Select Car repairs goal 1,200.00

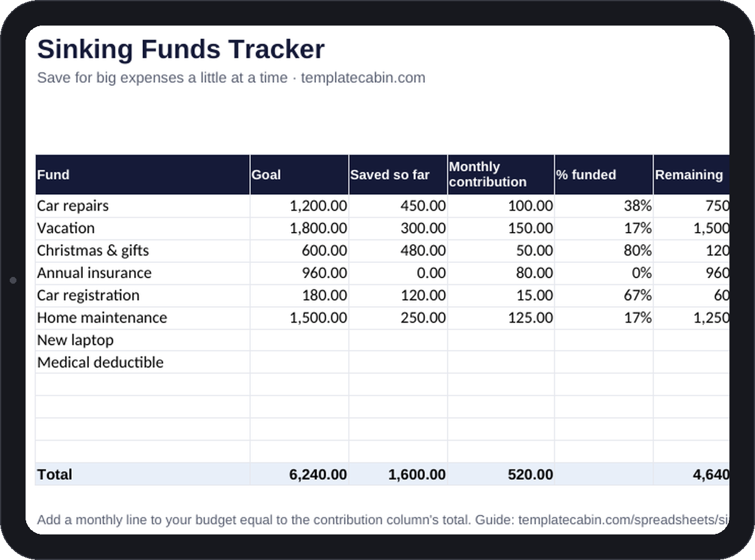(300, 206)
